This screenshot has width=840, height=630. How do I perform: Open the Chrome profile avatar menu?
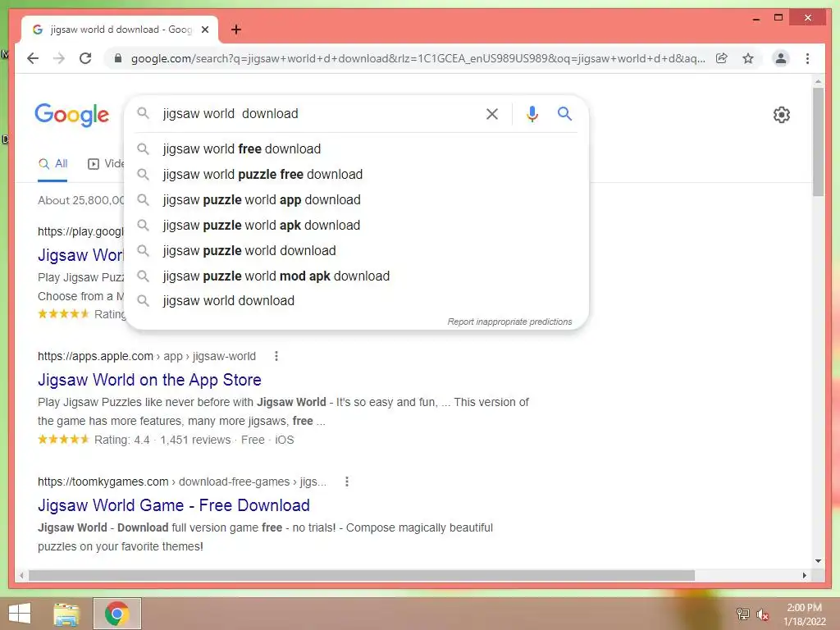point(781,58)
